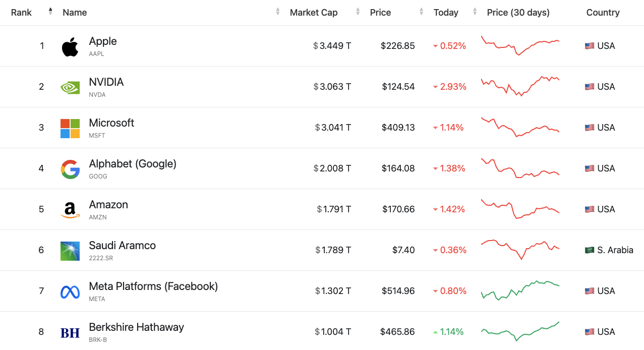Click the Country column header
This screenshot has height=350, width=644.
[603, 13]
